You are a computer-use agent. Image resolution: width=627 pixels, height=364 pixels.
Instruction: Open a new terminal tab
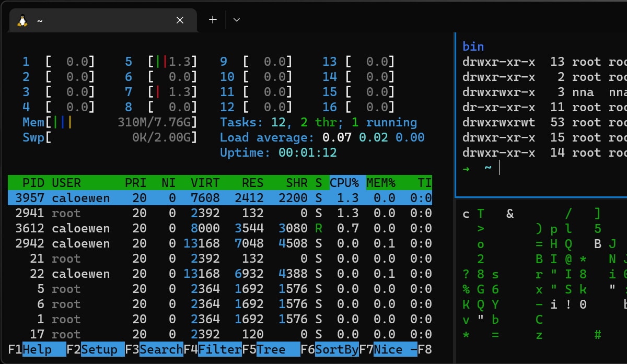pyautogui.click(x=213, y=20)
